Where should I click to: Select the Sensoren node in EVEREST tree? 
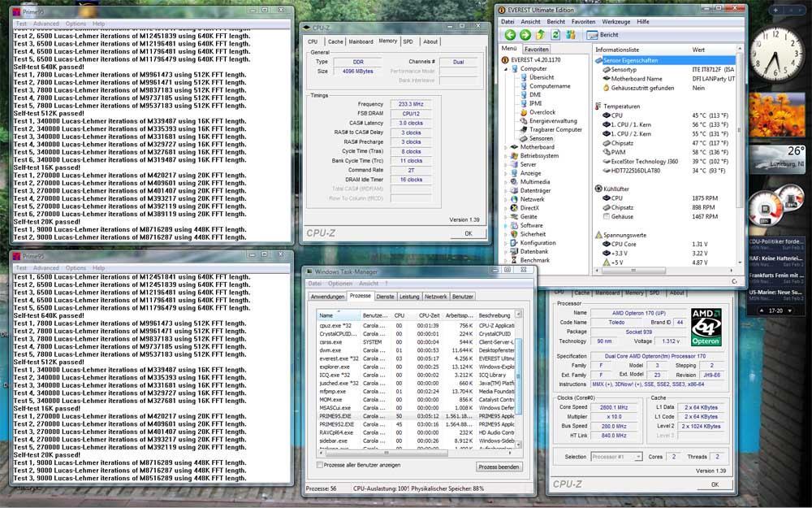541,138
